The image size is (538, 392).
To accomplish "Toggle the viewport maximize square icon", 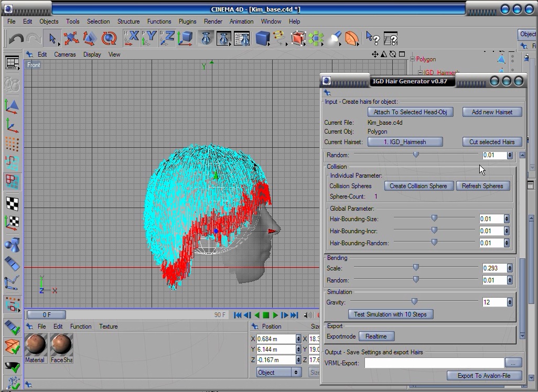I will click(402, 54).
